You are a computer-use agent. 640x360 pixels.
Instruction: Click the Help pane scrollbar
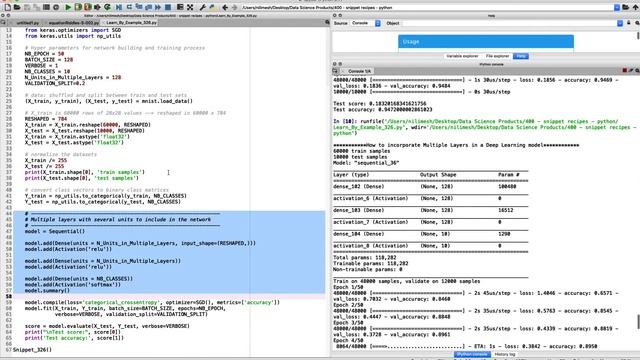638,36
